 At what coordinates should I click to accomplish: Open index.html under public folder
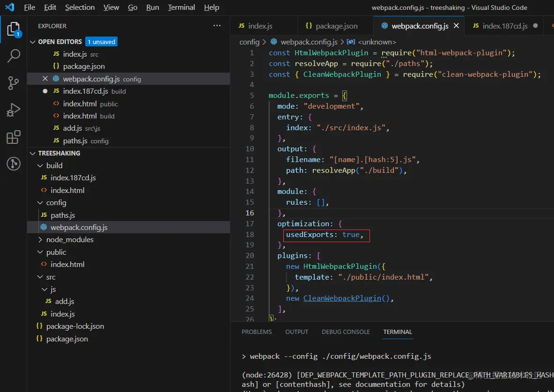[x=129, y=265]
